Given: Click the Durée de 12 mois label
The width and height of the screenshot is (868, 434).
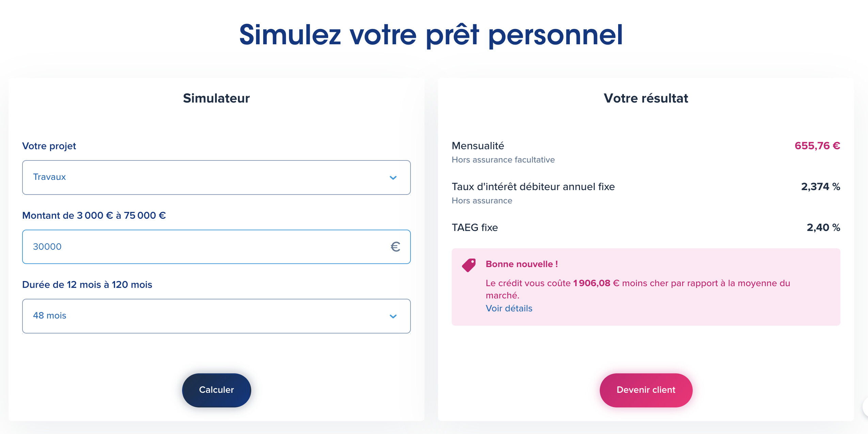Looking at the screenshot, I should coord(87,284).
